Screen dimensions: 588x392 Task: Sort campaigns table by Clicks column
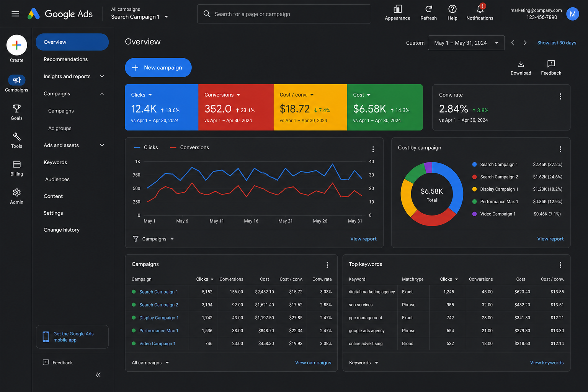tap(205, 279)
